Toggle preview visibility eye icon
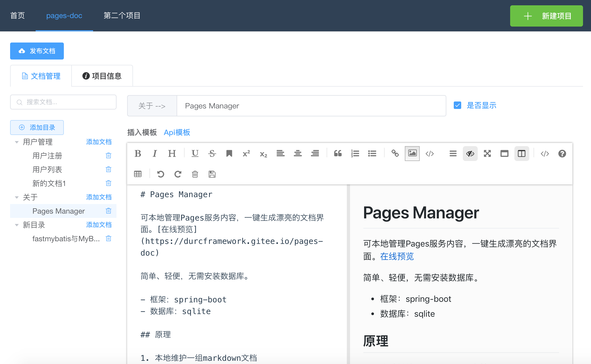This screenshot has height=364, width=591. pyautogui.click(x=470, y=153)
